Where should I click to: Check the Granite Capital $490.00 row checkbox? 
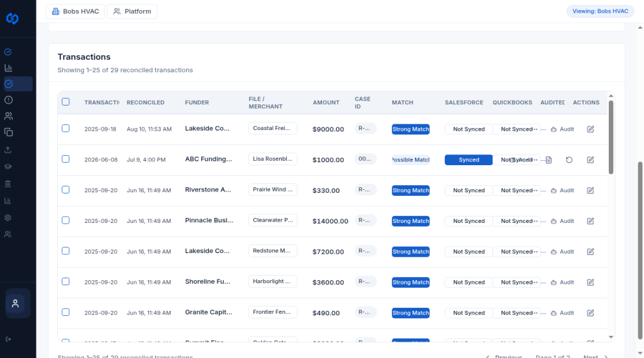[65, 312]
